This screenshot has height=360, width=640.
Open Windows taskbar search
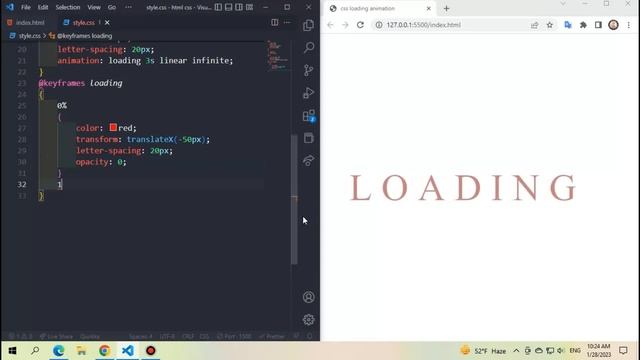point(35,351)
